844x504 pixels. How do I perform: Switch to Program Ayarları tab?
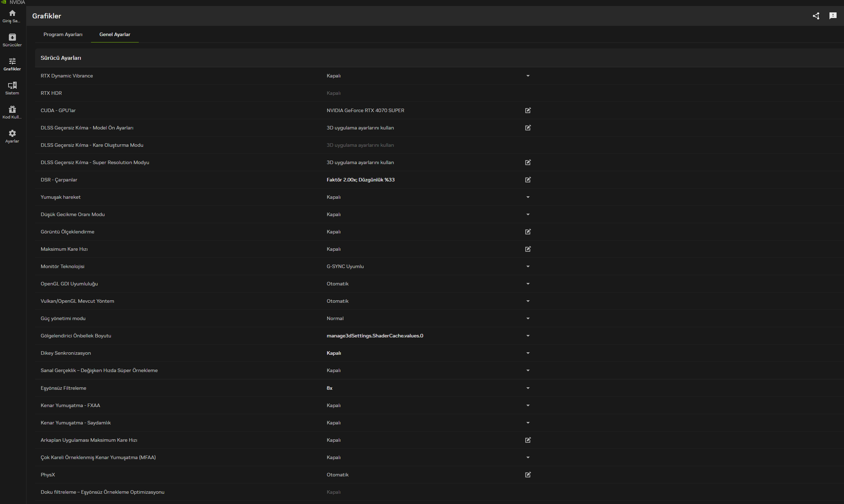(63, 34)
